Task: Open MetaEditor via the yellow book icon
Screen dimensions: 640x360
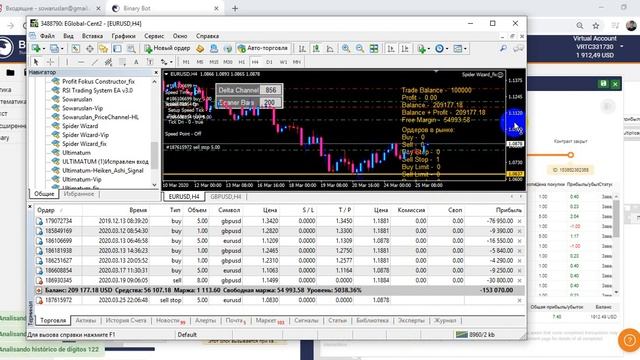Action: (200, 49)
